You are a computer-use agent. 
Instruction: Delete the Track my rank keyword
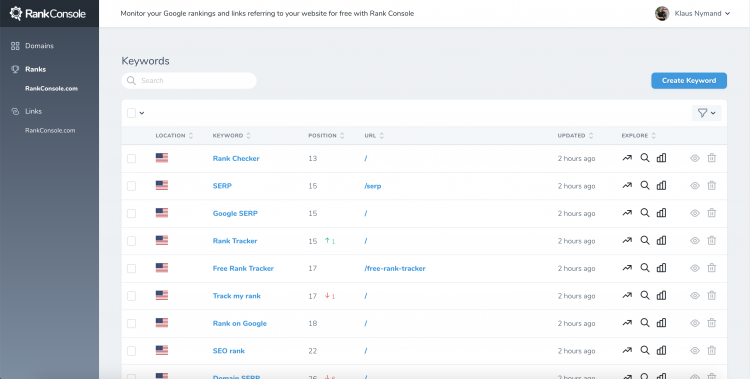coord(712,296)
